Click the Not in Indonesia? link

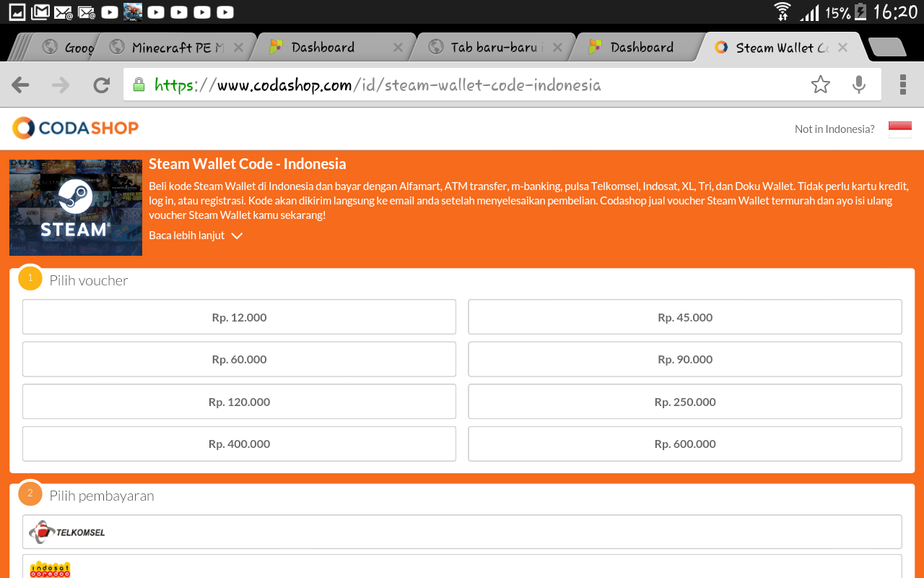[x=834, y=129]
